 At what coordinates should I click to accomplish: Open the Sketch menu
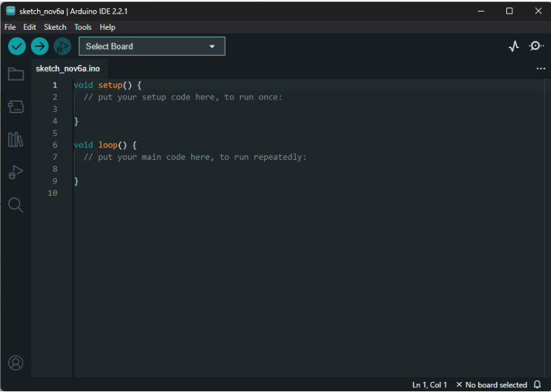tap(55, 27)
